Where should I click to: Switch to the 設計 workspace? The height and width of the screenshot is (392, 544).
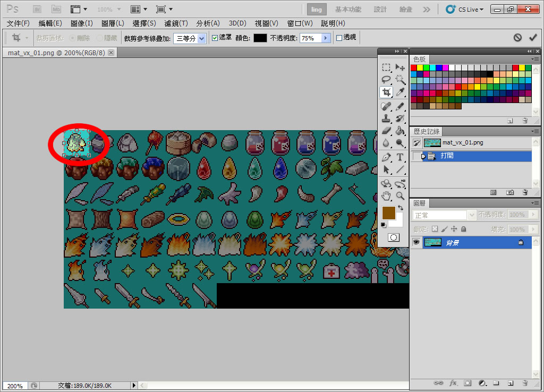380,10
